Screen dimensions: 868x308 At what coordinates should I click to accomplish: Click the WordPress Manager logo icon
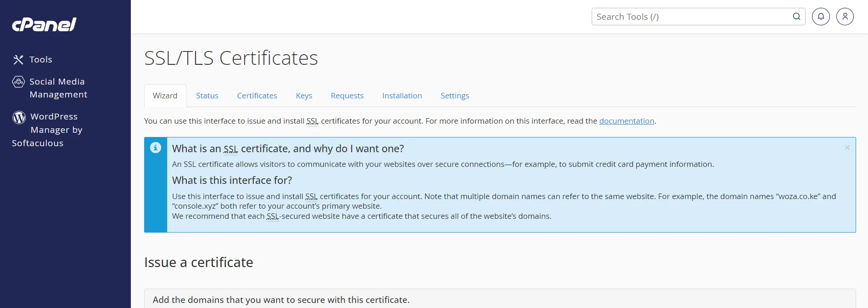[19, 117]
